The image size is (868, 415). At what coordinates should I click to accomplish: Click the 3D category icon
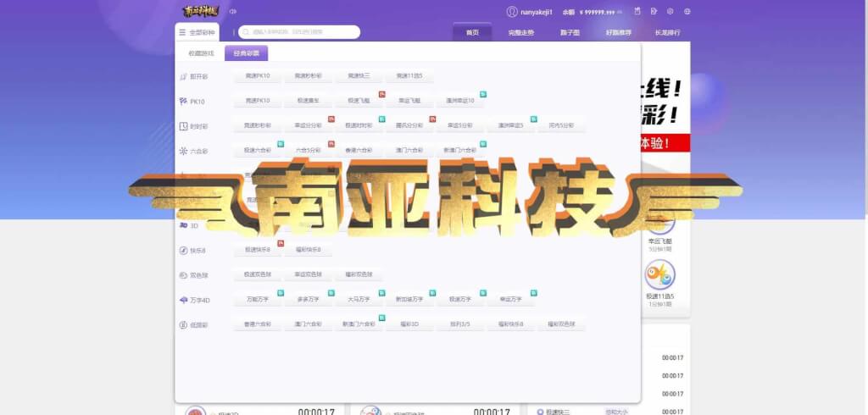point(183,226)
